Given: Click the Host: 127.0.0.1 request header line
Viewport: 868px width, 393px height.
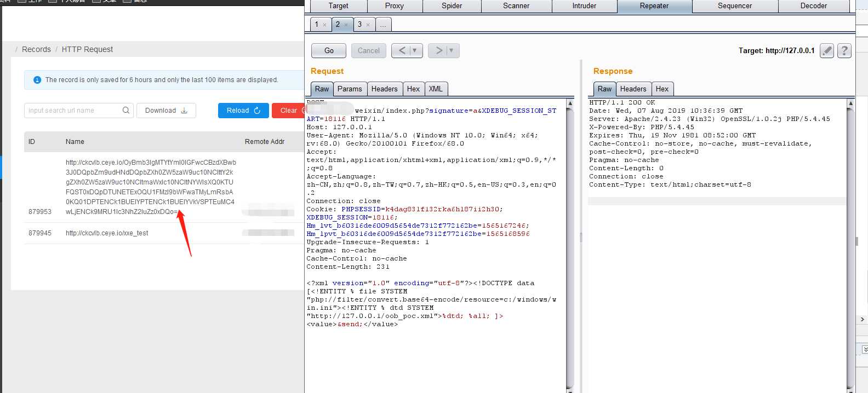Looking at the screenshot, I should (339, 127).
